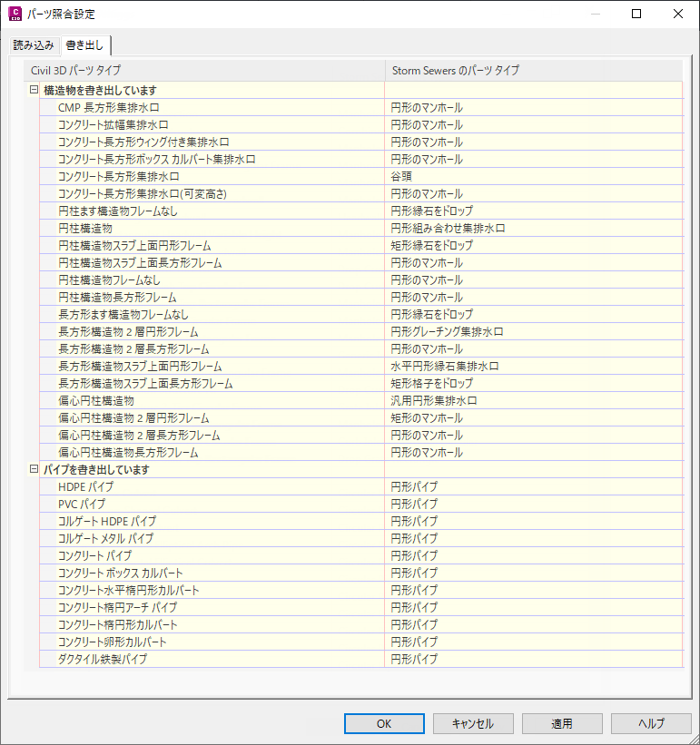This screenshot has height=745, width=700.
Task: Select the ダクタイル鉄製パイプ row
Action: pyautogui.click(x=361, y=659)
